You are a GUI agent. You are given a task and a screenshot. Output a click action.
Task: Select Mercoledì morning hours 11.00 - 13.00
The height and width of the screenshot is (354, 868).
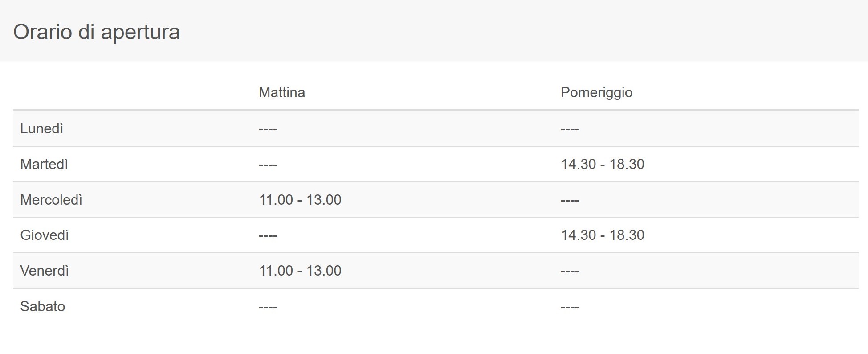pyautogui.click(x=300, y=200)
